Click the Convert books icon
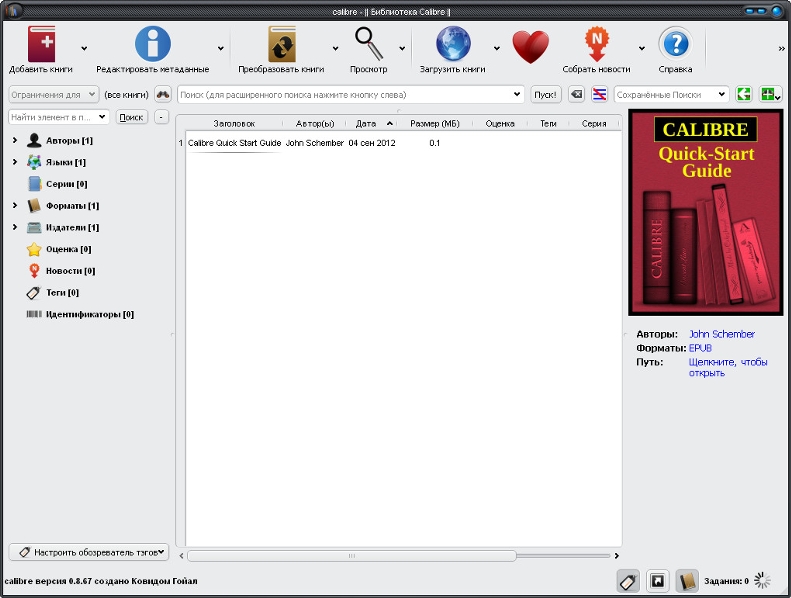The height and width of the screenshot is (598, 791). 281,44
